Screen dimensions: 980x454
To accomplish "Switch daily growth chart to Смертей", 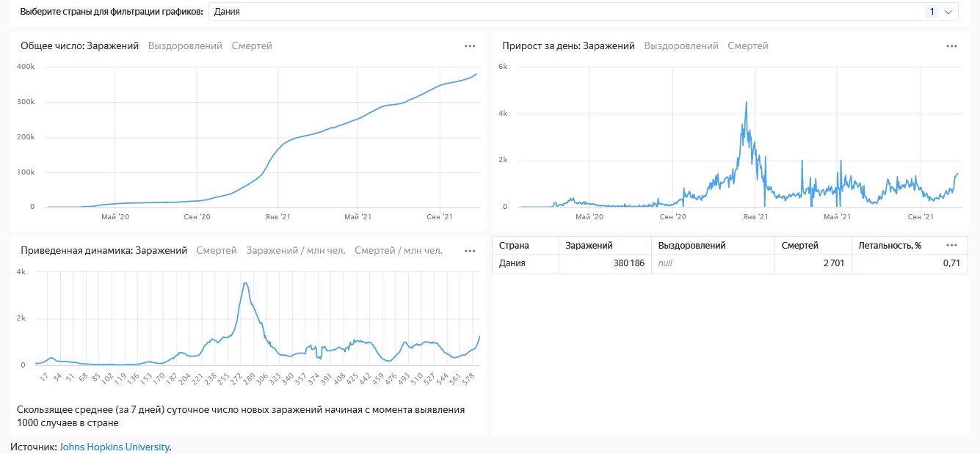I will (748, 46).
